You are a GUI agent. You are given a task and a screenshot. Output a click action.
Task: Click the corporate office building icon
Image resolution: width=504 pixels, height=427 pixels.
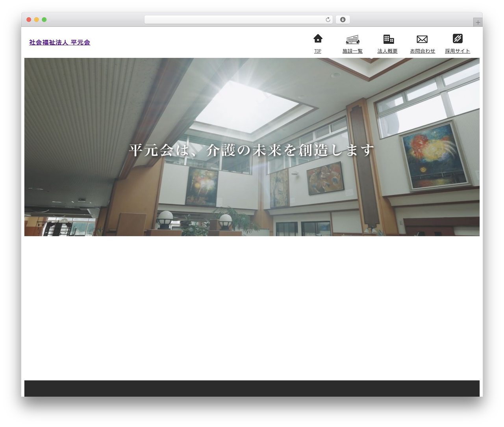[x=389, y=39]
